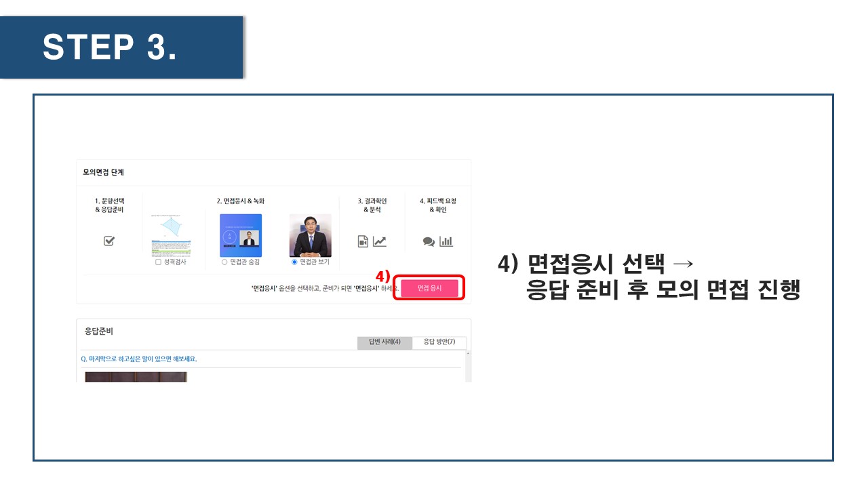868x488 pixels.
Task: Click the brown video thumbnail below the question
Action: click(136, 377)
